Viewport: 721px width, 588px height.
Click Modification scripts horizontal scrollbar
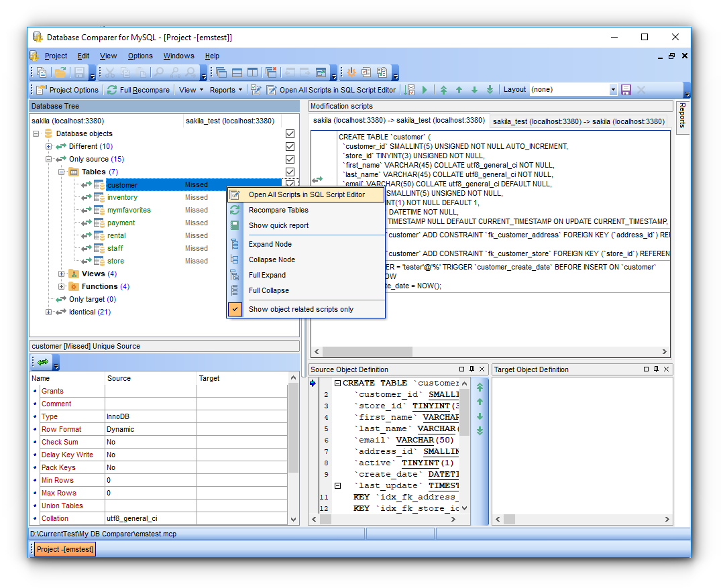coord(491,352)
